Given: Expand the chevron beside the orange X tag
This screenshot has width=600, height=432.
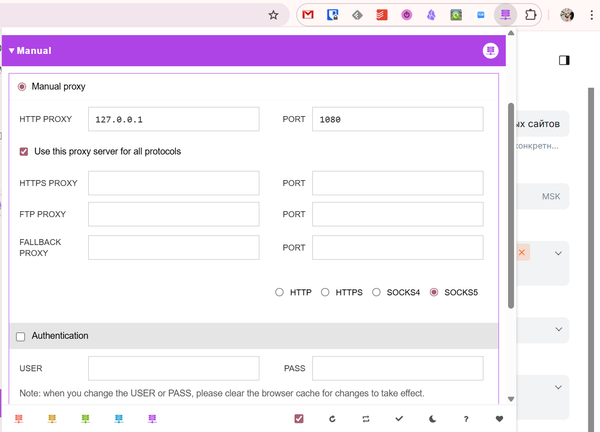Looking at the screenshot, I should (x=558, y=253).
